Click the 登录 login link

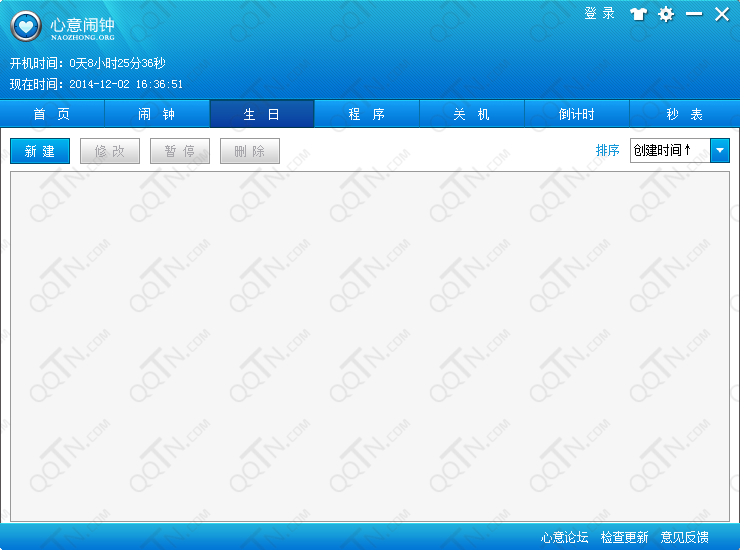(x=599, y=14)
